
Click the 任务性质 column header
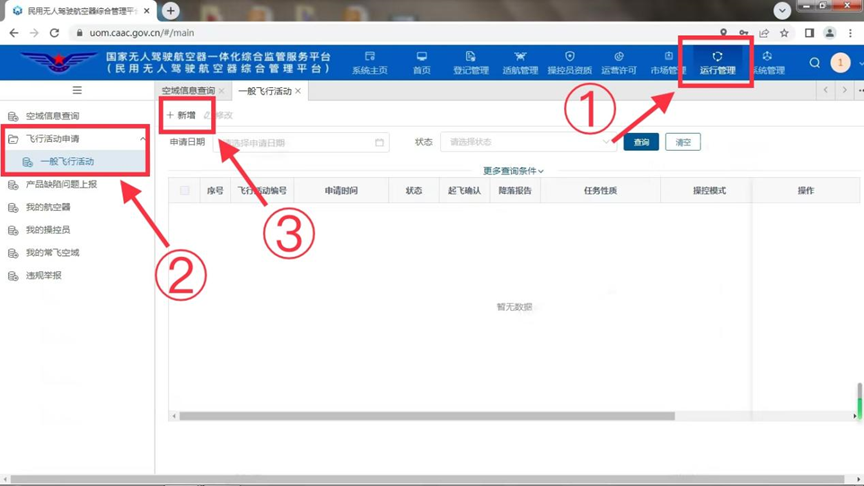[x=600, y=191]
